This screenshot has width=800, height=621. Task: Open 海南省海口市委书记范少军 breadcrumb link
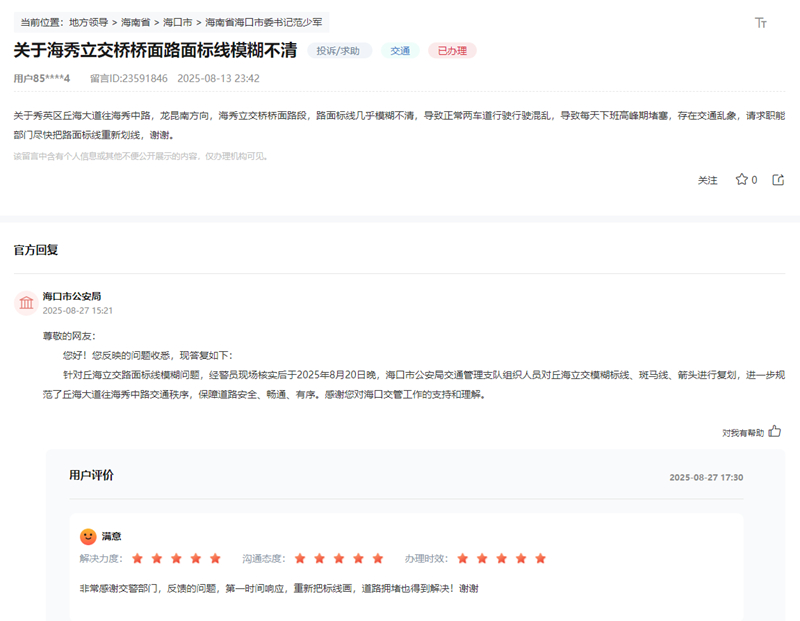point(263,22)
